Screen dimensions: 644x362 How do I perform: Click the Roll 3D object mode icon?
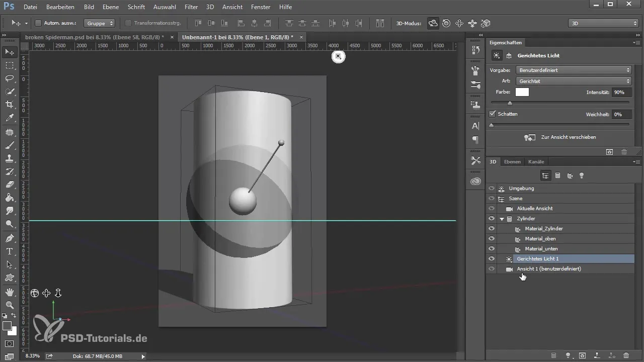tap(446, 23)
